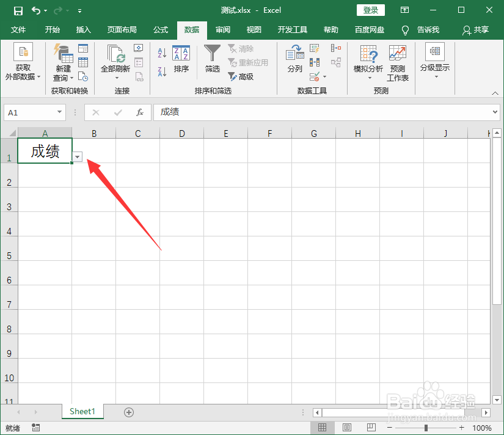Open the 文件 menu

18,30
